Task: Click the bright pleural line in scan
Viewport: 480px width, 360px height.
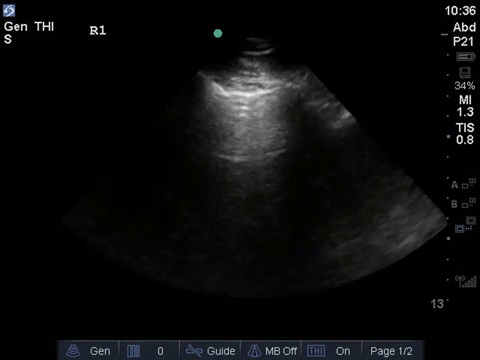Action: tap(247, 93)
